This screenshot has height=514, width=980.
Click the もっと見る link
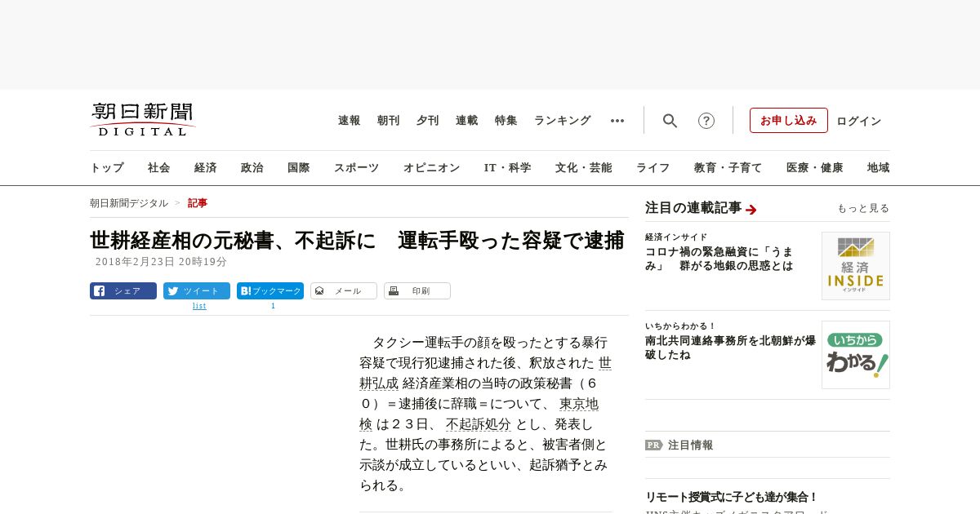863,208
